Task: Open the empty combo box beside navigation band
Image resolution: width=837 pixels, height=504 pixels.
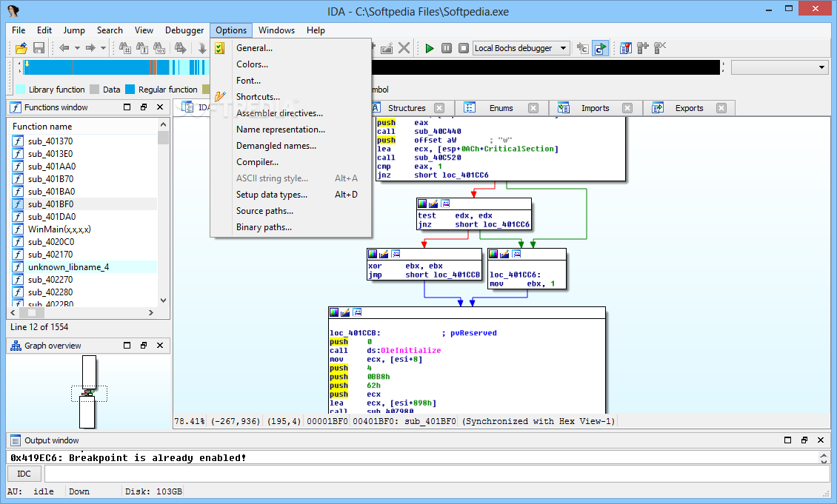Action: point(780,67)
